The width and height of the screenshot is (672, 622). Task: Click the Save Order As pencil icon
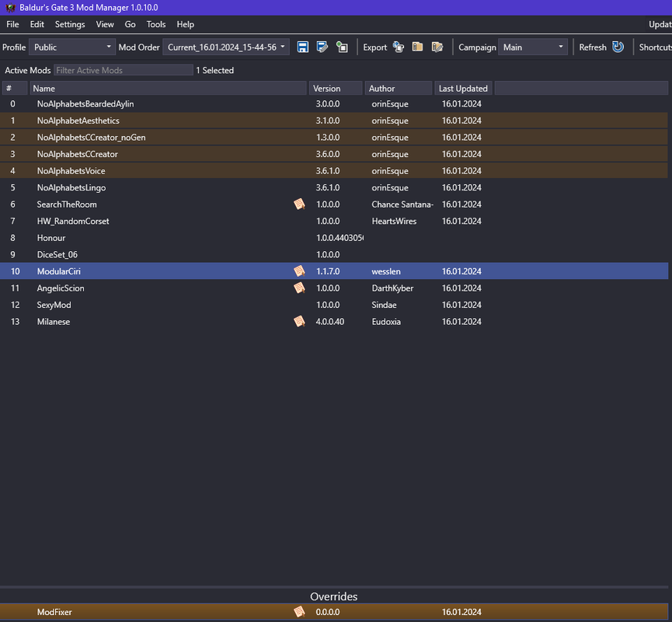(322, 47)
